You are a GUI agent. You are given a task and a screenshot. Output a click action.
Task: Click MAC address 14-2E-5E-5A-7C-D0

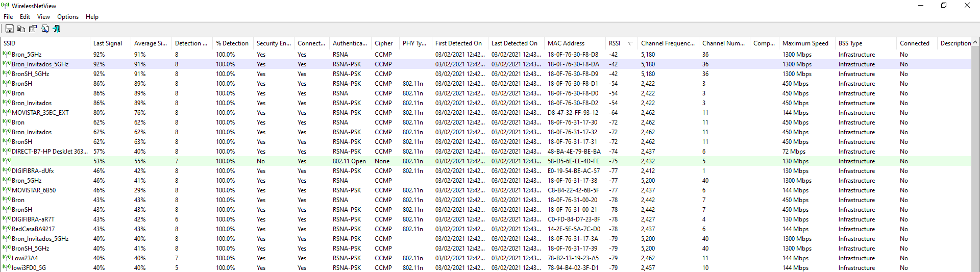click(x=574, y=229)
